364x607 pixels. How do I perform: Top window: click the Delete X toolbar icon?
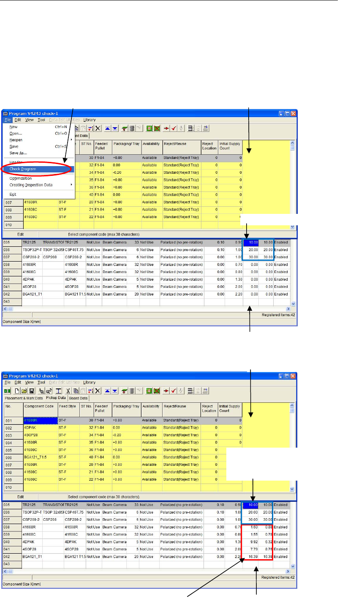click(98, 129)
